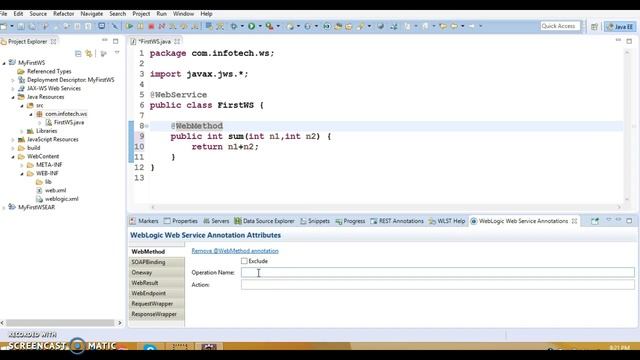Toggle Link with Editor in Project Explorer
Screen dimensions: 640x360
pyautogui.click(x=89, y=53)
